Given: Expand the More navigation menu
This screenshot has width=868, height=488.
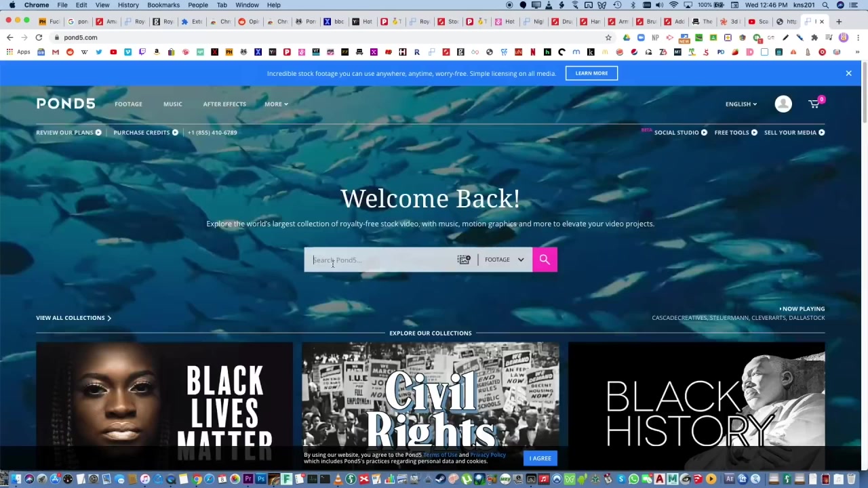Looking at the screenshot, I should pos(276,104).
